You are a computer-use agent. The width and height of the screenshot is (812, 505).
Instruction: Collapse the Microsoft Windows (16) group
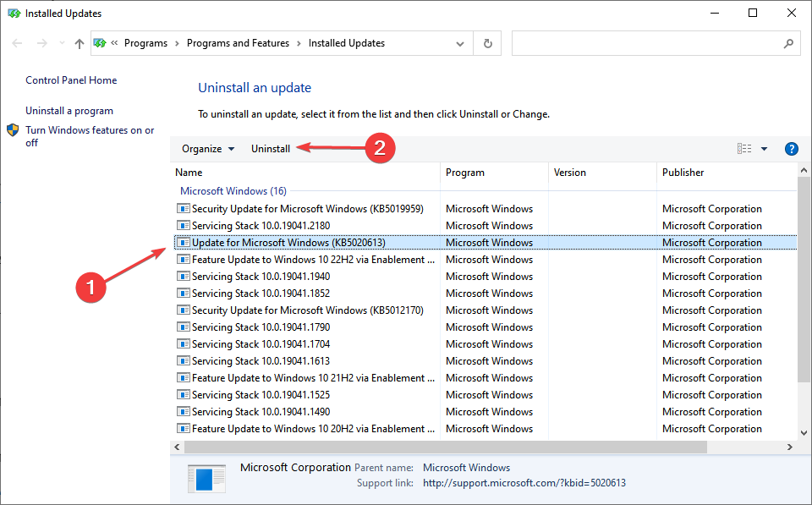coord(233,191)
